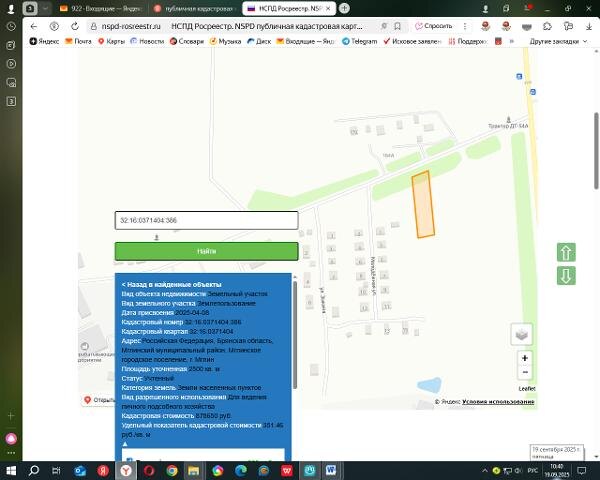Open Alice assistant icon in sidebar
This screenshot has height=480, width=600.
[11, 439]
